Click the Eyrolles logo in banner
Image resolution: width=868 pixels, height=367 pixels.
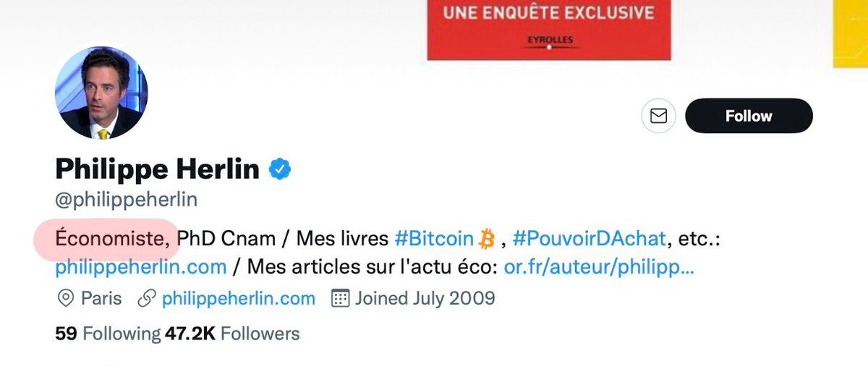pos(550,43)
